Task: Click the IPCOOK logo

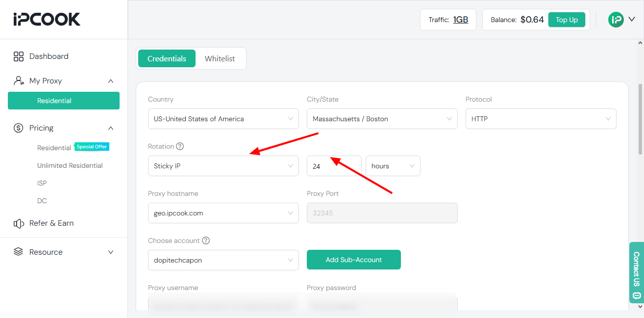Action: [x=47, y=19]
